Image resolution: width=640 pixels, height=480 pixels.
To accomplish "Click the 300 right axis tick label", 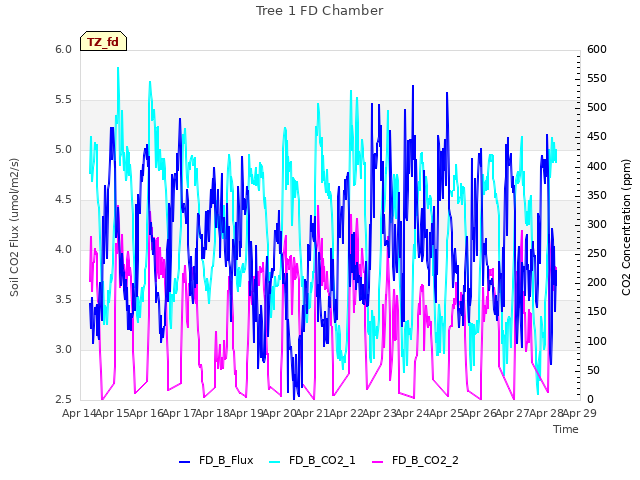I will click(x=597, y=224).
